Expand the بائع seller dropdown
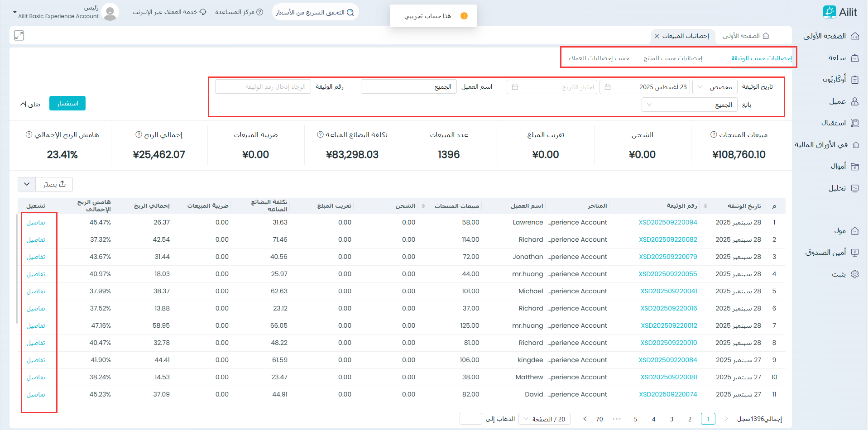The height and width of the screenshot is (430, 868). pyautogui.click(x=689, y=105)
